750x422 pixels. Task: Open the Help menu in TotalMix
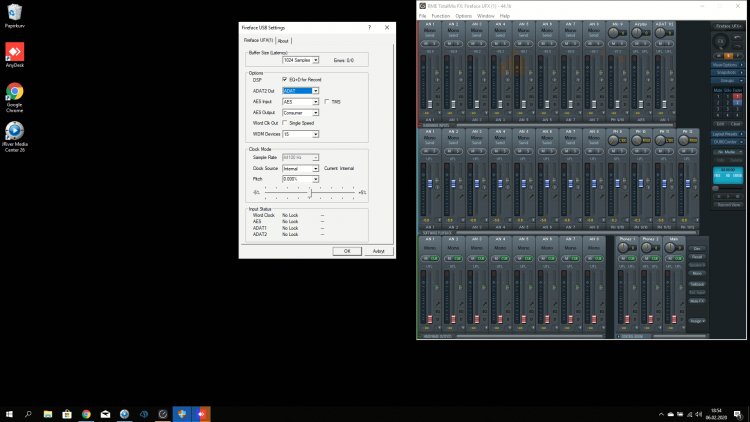pos(505,16)
